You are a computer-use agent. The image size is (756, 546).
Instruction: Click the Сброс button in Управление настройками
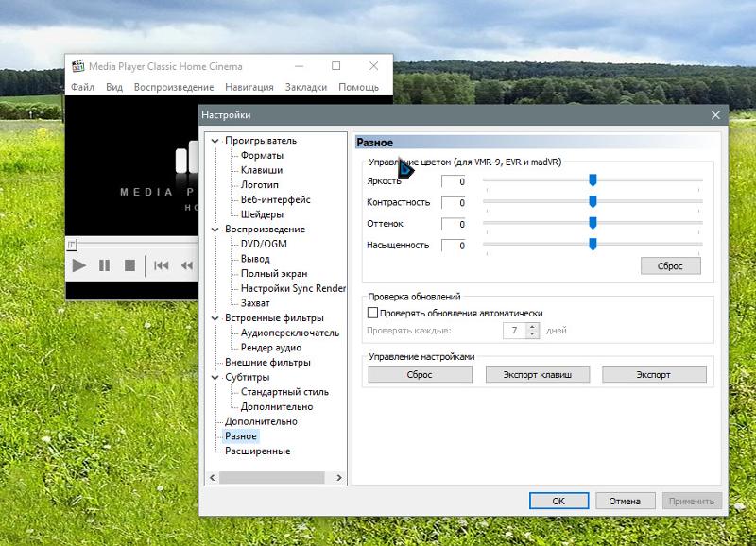point(420,374)
